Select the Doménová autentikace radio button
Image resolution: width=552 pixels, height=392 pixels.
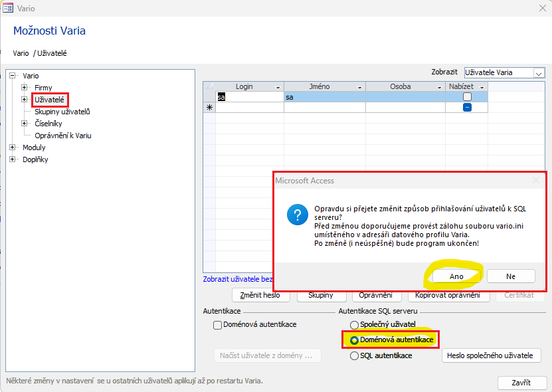point(355,340)
